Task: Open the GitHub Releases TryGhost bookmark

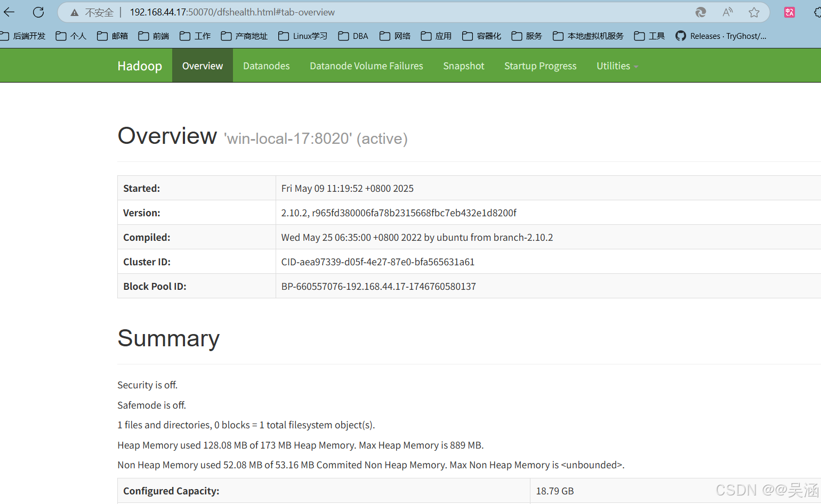Action: (x=721, y=36)
